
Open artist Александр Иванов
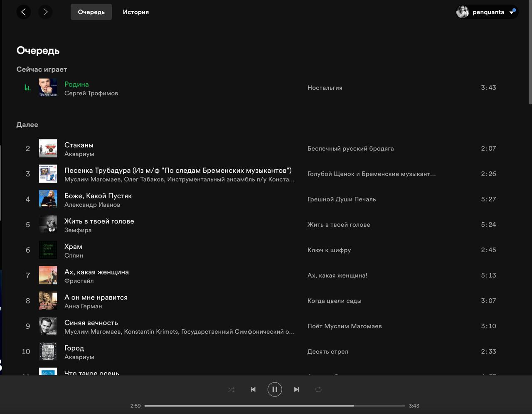pos(92,205)
